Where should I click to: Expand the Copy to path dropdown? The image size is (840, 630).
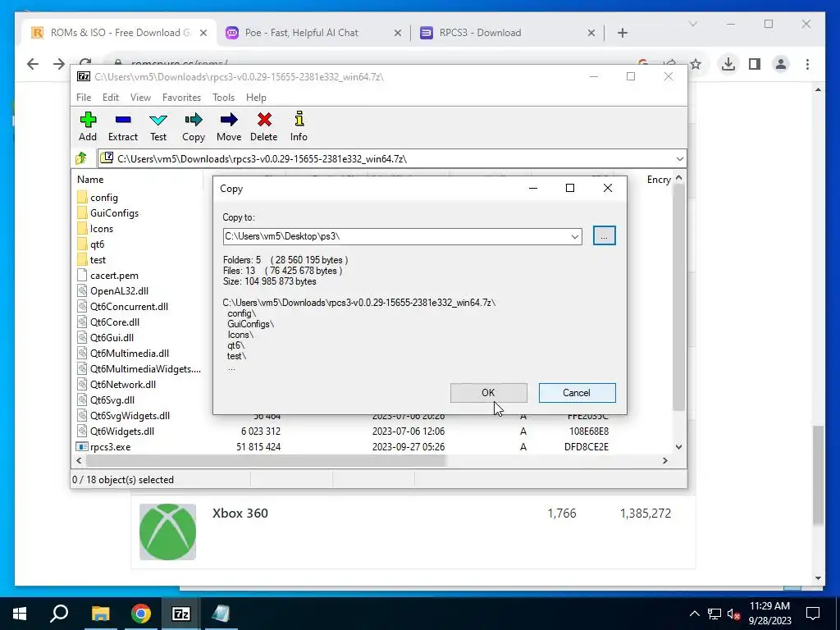pyautogui.click(x=575, y=236)
